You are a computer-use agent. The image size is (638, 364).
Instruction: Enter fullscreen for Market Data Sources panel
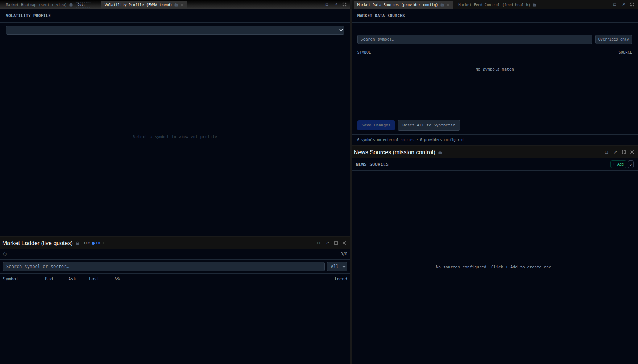point(632,5)
